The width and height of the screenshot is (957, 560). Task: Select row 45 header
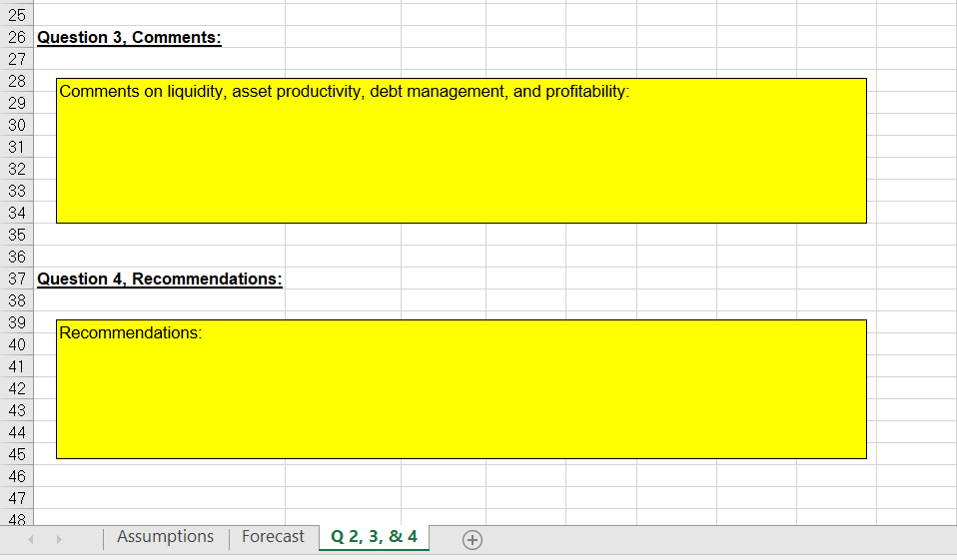[x=16, y=454]
